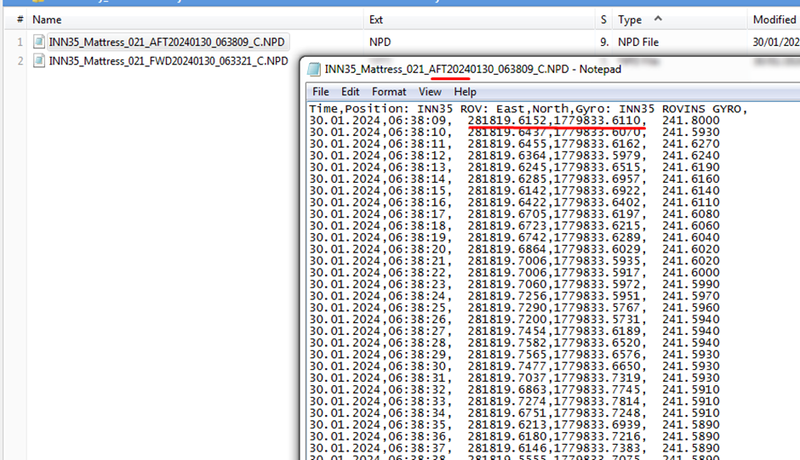Screen dimensions: 800x460
Task: Click the S column header
Action: coord(604,19)
